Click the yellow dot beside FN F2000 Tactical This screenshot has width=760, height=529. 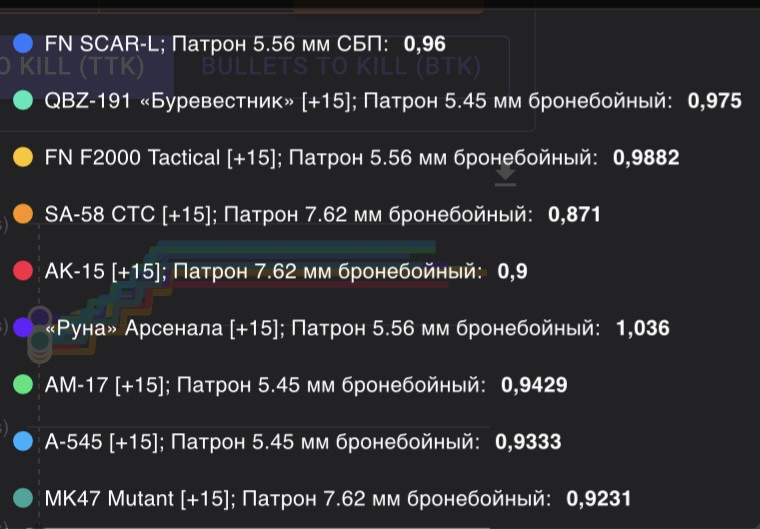23,157
